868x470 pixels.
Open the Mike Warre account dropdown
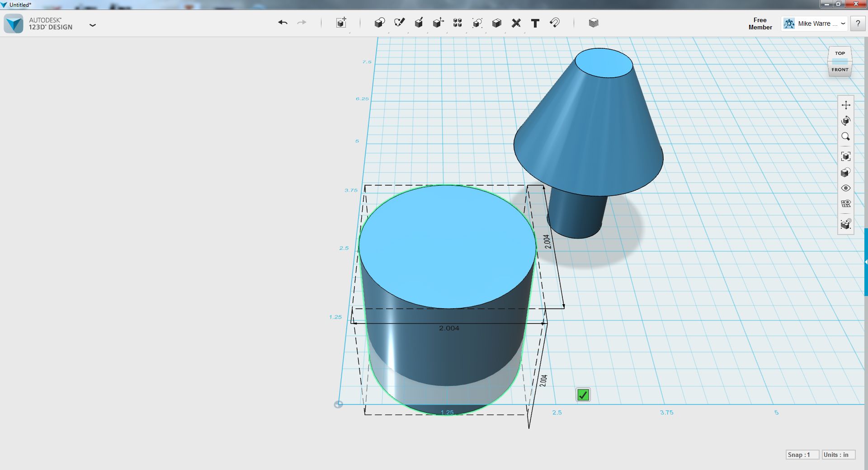(x=814, y=23)
